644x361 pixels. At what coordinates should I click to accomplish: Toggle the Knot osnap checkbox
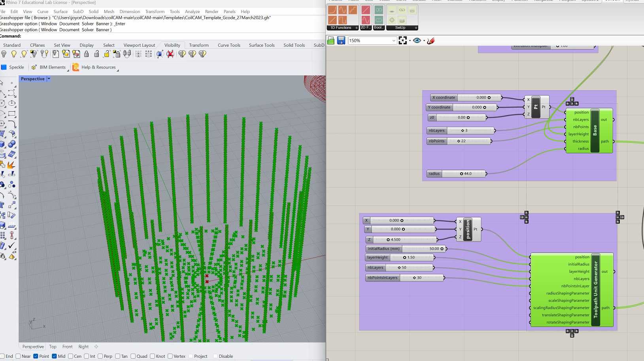[x=153, y=356]
